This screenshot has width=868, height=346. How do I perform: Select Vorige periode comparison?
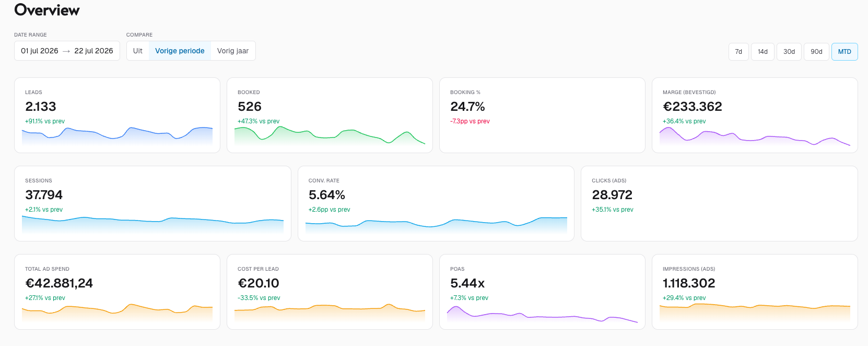tap(180, 51)
